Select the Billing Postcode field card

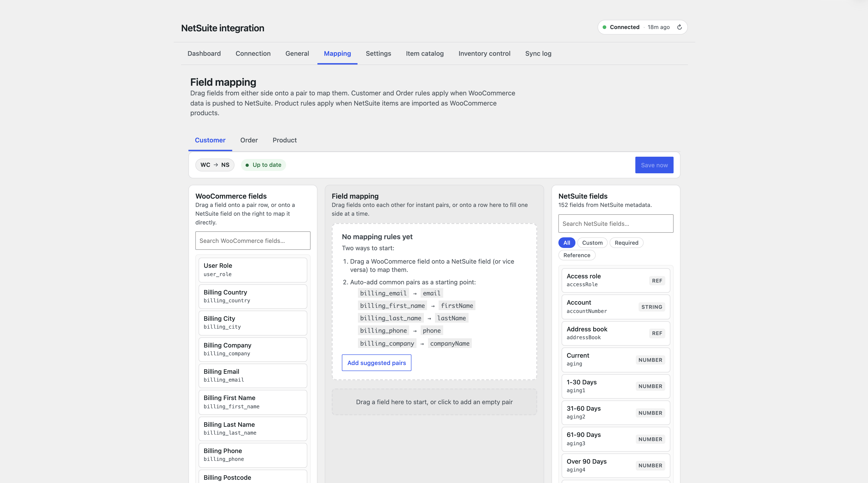point(253,477)
